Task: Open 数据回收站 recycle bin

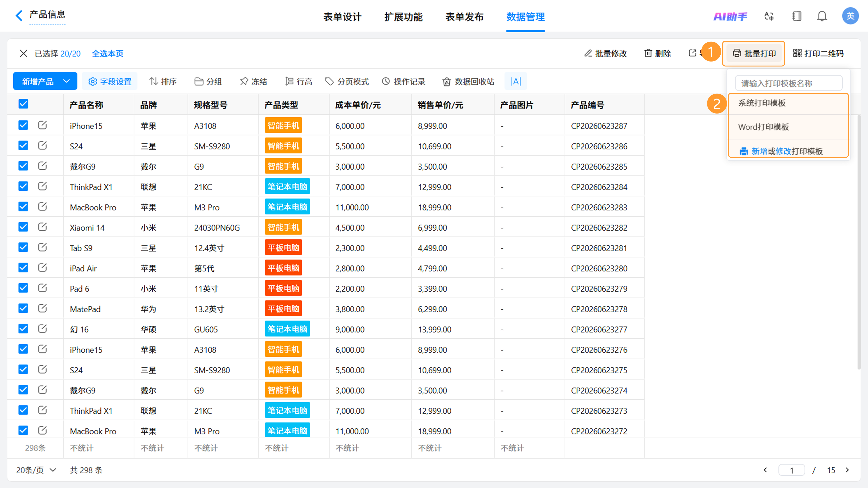Action: [468, 82]
